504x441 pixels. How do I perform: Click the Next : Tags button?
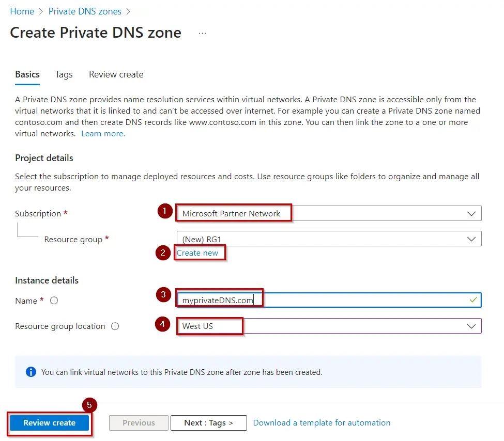tap(208, 422)
